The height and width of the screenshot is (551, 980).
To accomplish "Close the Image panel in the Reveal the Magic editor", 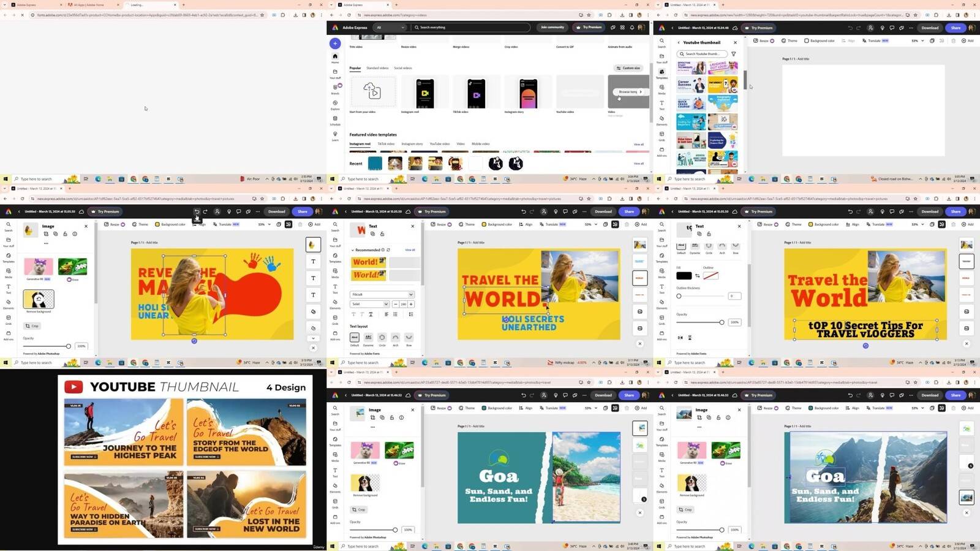I will click(86, 226).
